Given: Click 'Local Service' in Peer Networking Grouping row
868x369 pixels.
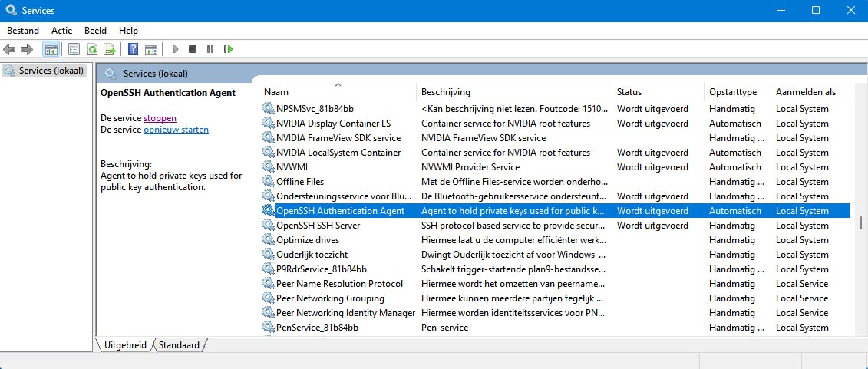Looking at the screenshot, I should [x=802, y=298].
